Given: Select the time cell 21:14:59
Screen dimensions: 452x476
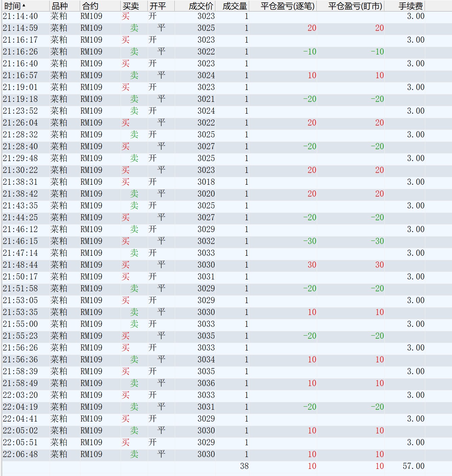Looking at the screenshot, I should tap(20, 28).
